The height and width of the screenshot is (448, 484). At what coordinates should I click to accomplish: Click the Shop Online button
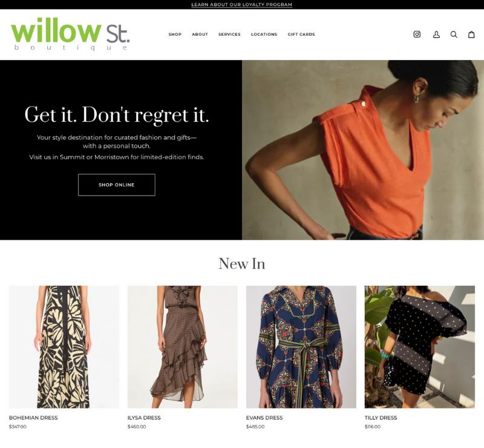(x=117, y=185)
